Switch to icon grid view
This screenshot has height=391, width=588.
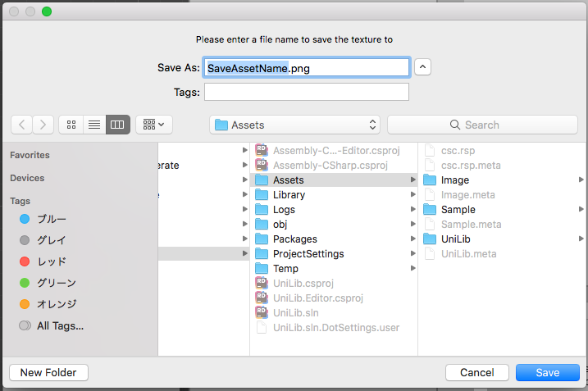pyautogui.click(x=71, y=125)
